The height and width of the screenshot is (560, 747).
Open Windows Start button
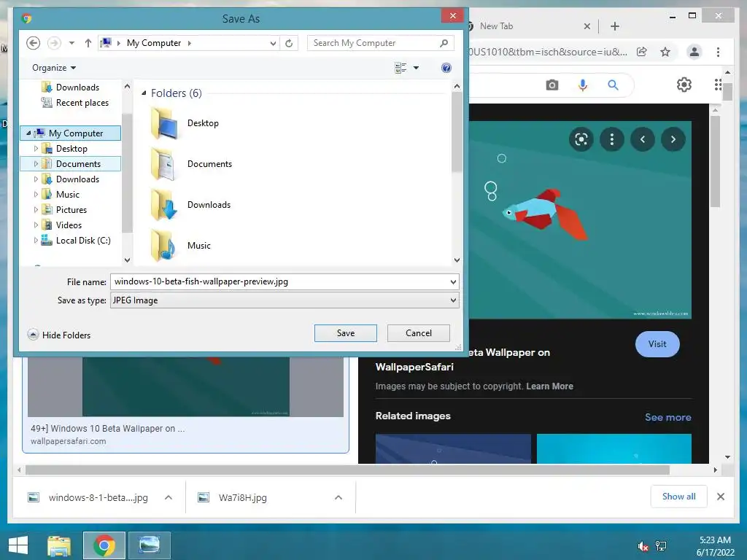18,545
